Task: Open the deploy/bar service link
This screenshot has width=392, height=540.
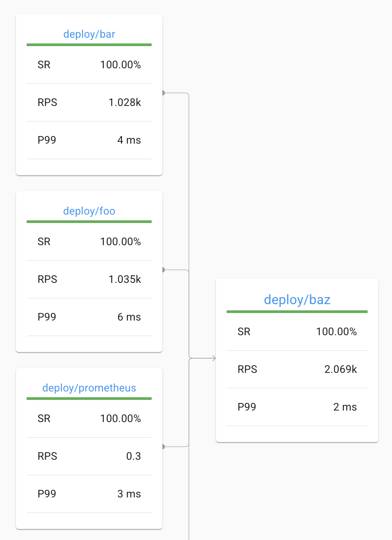Action: 89,34
